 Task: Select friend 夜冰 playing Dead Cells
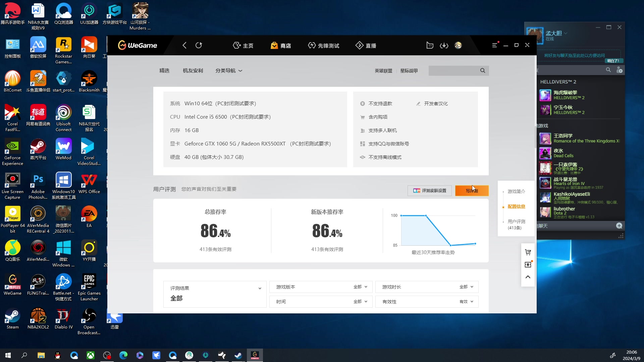tap(580, 153)
